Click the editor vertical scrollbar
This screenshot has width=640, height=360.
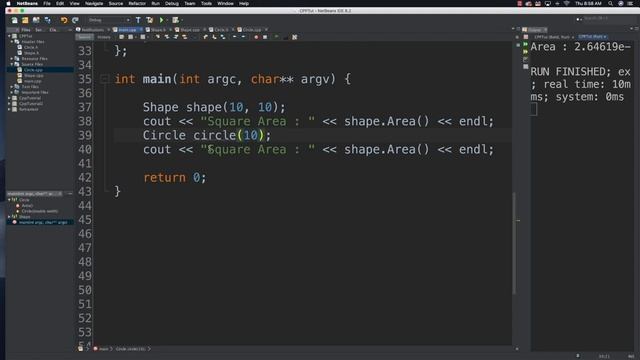(514, 243)
